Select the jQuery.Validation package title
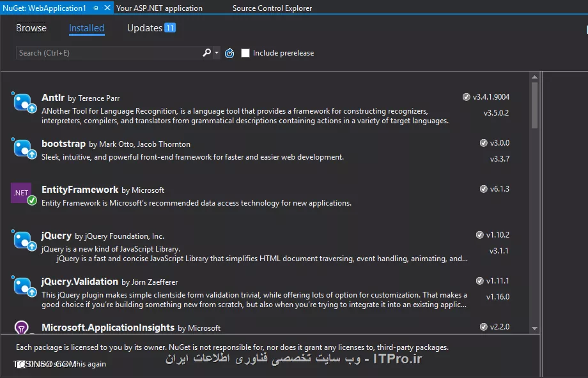 [80, 282]
